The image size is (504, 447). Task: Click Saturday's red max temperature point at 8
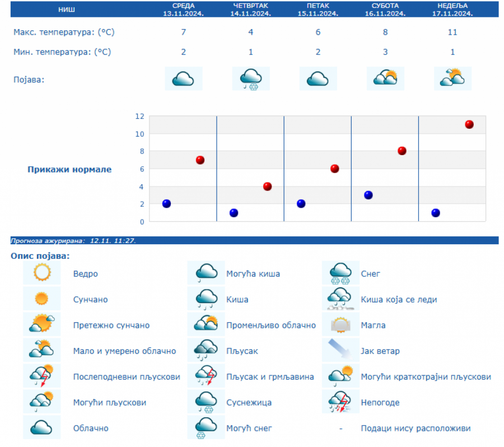click(402, 151)
